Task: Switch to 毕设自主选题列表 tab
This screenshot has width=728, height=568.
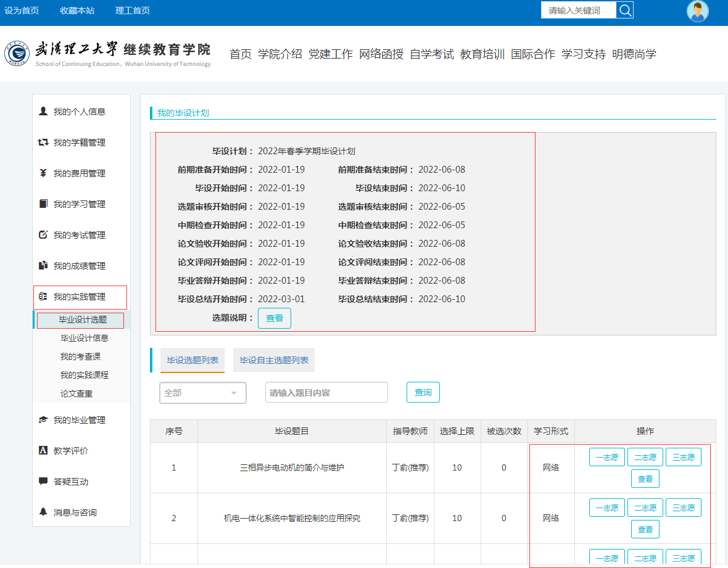Action: (274, 360)
